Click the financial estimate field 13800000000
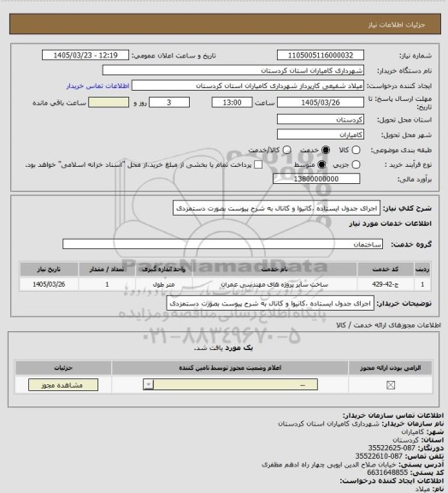Viewport: 448px width, 493px height. click(316, 179)
